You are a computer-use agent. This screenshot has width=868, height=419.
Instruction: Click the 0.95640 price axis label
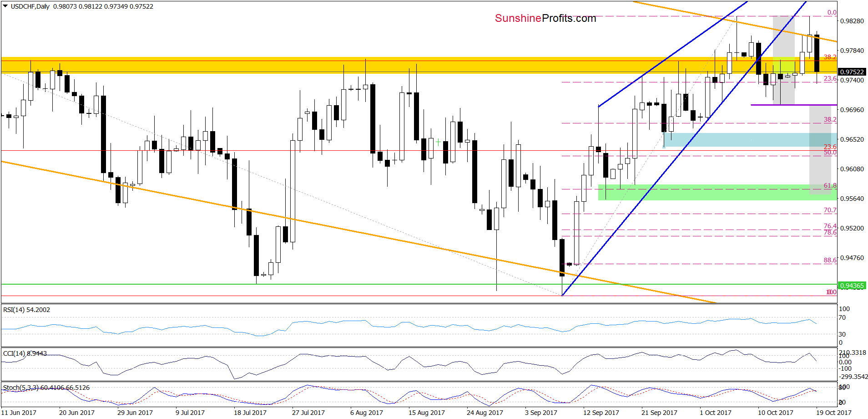(852, 199)
